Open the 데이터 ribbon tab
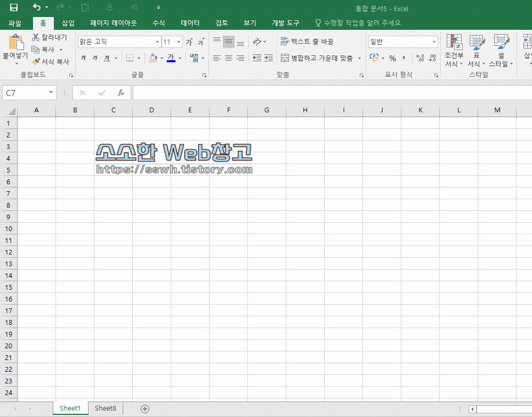 point(190,23)
